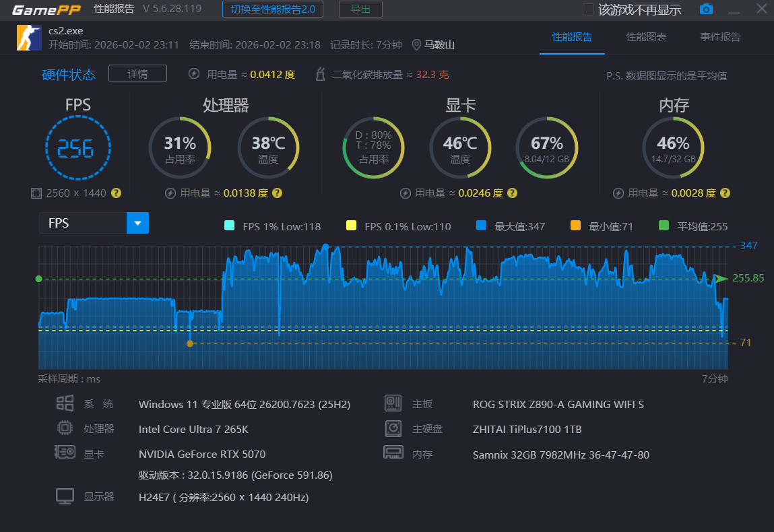The height and width of the screenshot is (532, 774).
Task: Click the Windows 11 专业版 system text
Action: [x=245, y=405]
